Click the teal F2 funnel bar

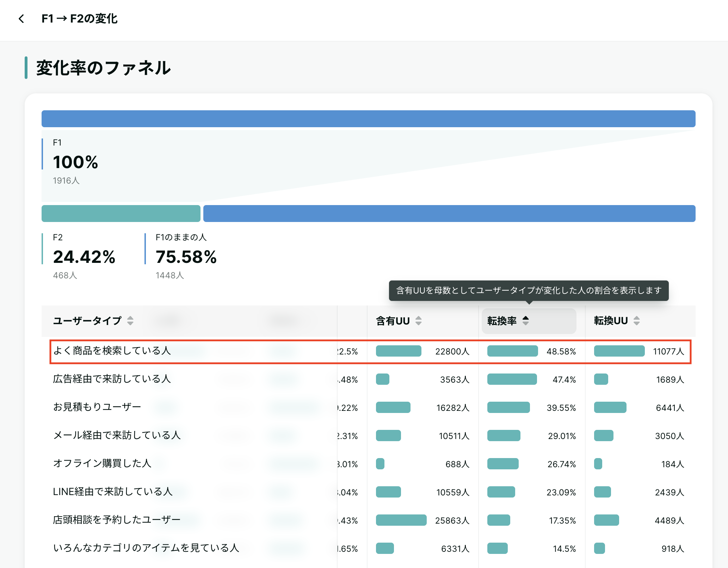coord(121,214)
